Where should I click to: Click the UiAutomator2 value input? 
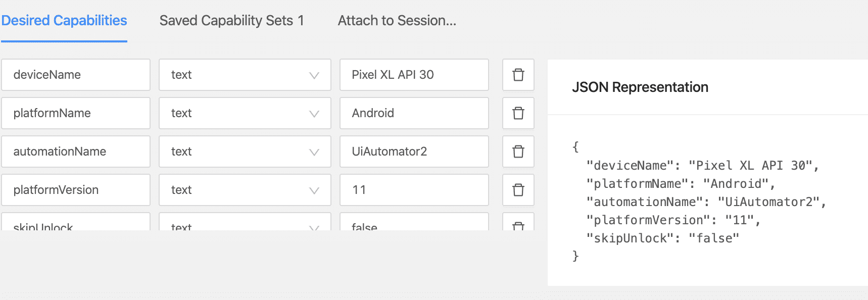414,152
